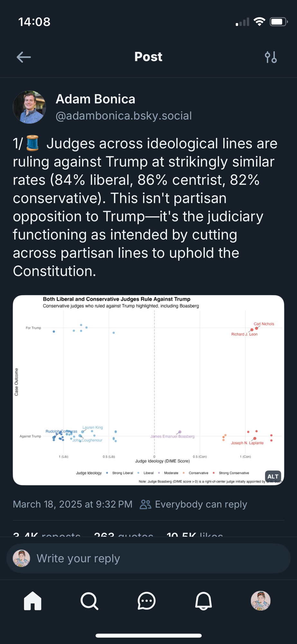Open Search magnifier tab
The width and height of the screenshot is (297, 644).
pos(89,601)
